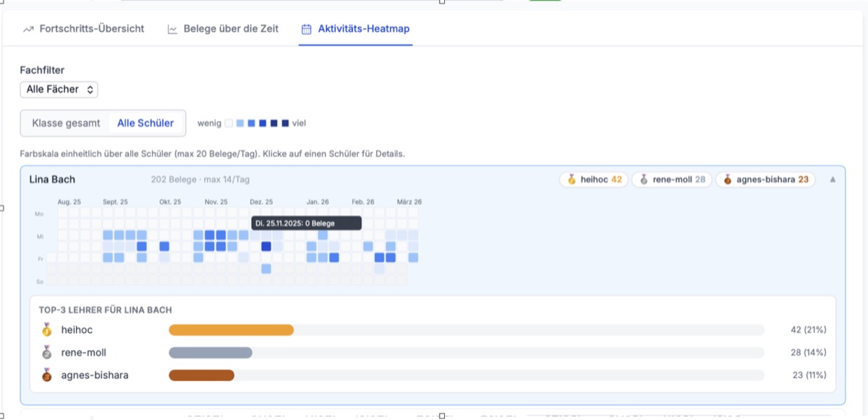Collapse the Lina Bach panel arrow
The height and width of the screenshot is (420, 868).
click(x=832, y=180)
